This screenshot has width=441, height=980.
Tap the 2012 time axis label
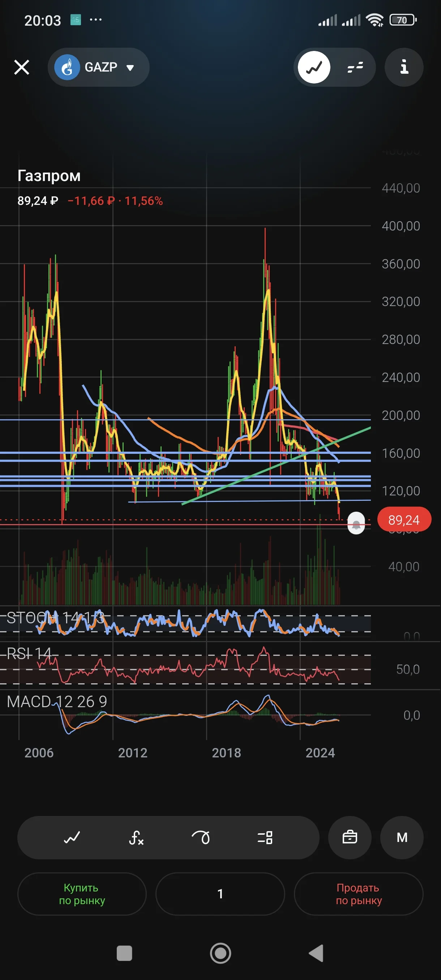[x=132, y=753]
